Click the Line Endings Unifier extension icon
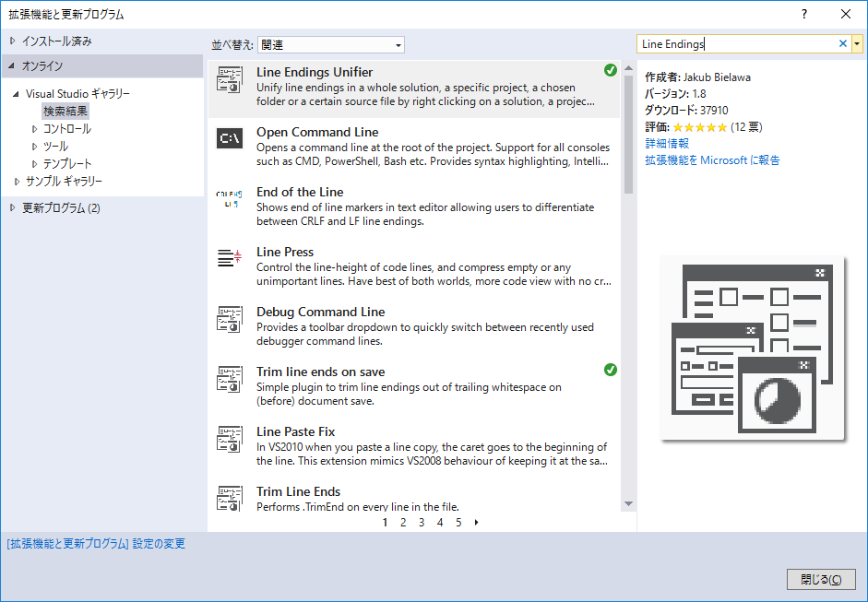Viewport: 868px width, 602px height. 229,79
